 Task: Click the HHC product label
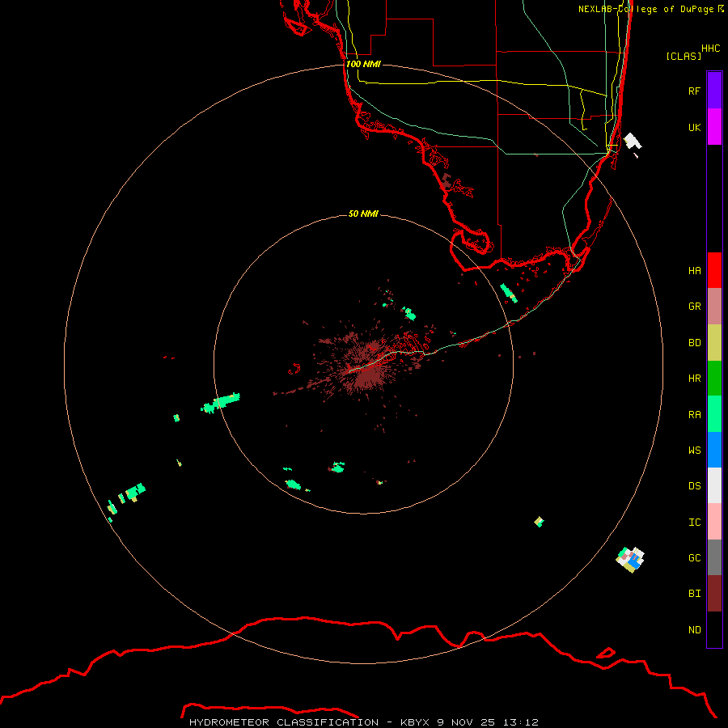click(710, 49)
